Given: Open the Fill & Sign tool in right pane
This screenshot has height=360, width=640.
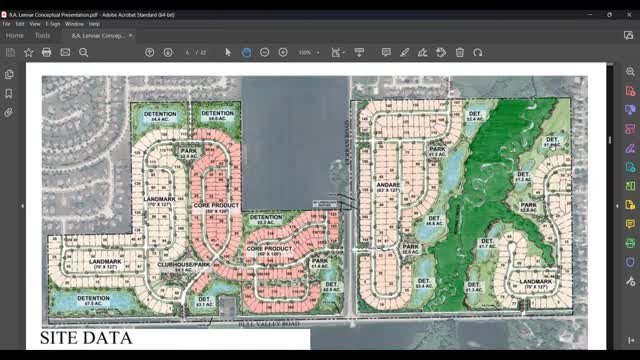Looking at the screenshot, I should click(630, 148).
